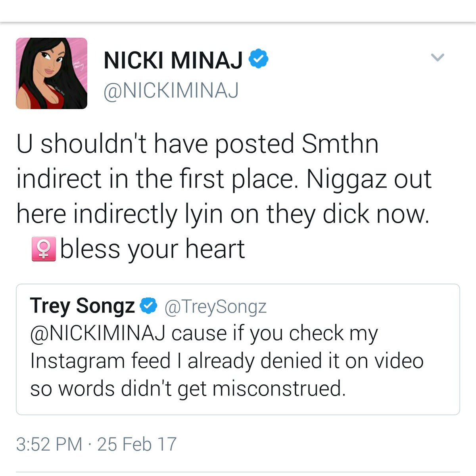The image size is (476, 476).
Task: Open Nicki Minaj's profile avatar
Action: 52,73
